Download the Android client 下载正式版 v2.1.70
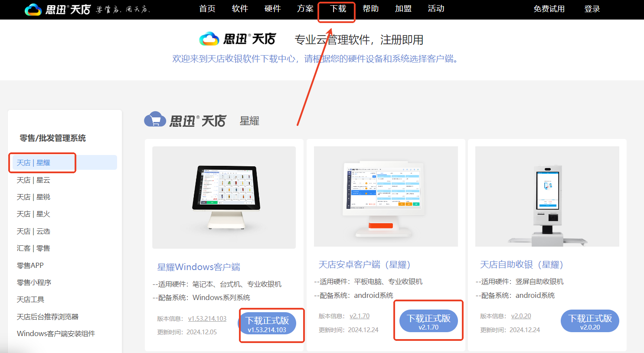The height and width of the screenshot is (353, 644). coord(428,321)
